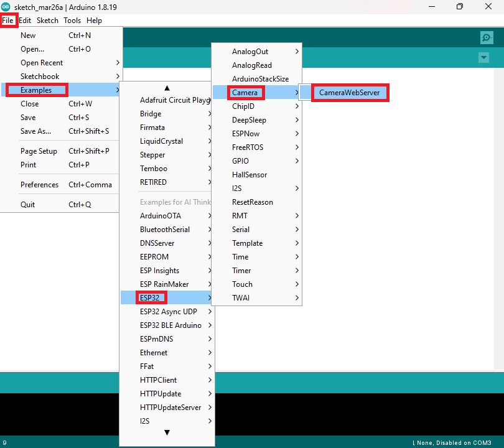Choose Print in the File menu

(x=61, y=165)
